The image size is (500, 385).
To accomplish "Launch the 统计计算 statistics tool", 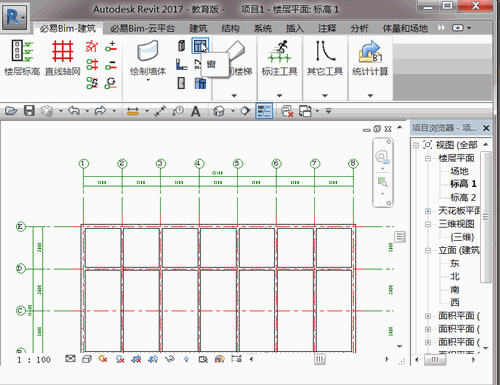I will pos(370,57).
